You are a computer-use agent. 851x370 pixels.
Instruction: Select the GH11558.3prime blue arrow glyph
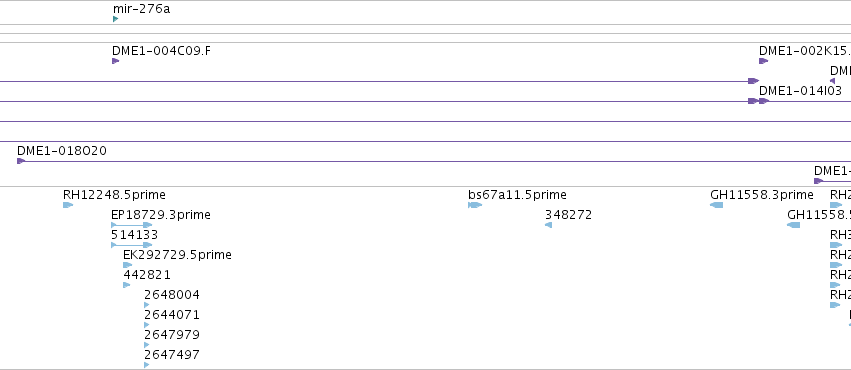pos(716,205)
